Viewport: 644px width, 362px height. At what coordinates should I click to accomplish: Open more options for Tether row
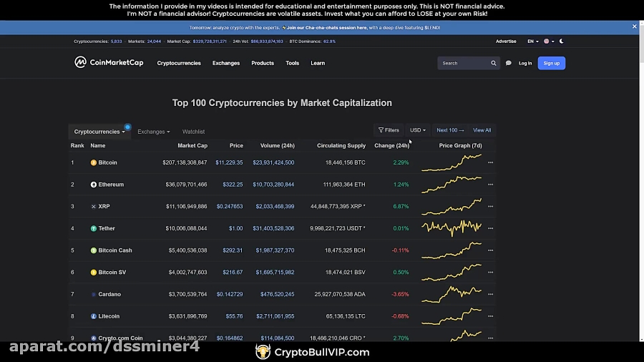tap(490, 229)
